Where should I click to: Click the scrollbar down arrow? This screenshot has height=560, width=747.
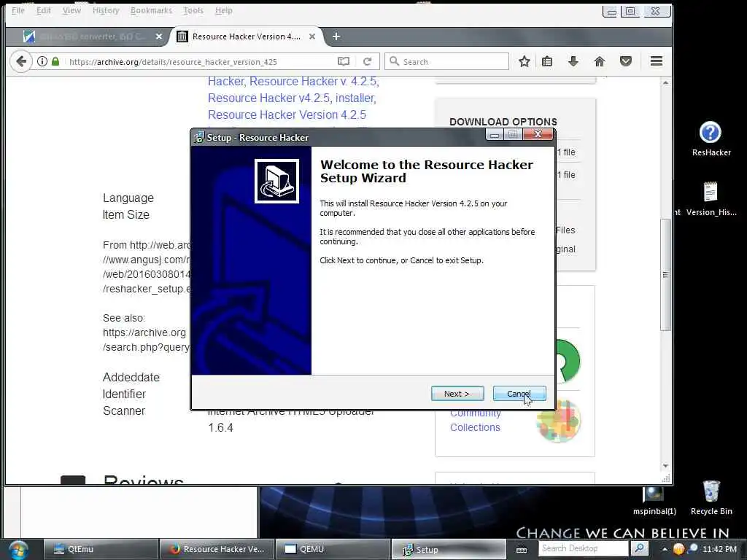pyautogui.click(x=665, y=466)
